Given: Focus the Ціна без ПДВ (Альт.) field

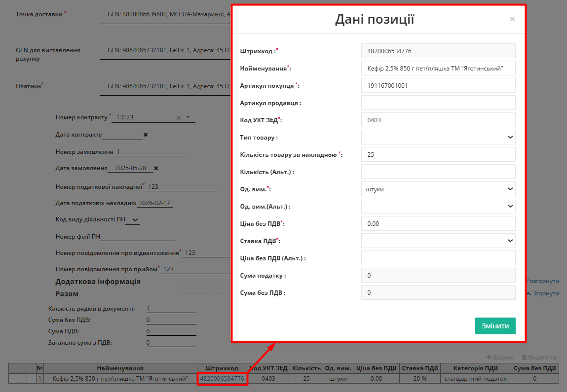Looking at the screenshot, I should pyautogui.click(x=438, y=258).
